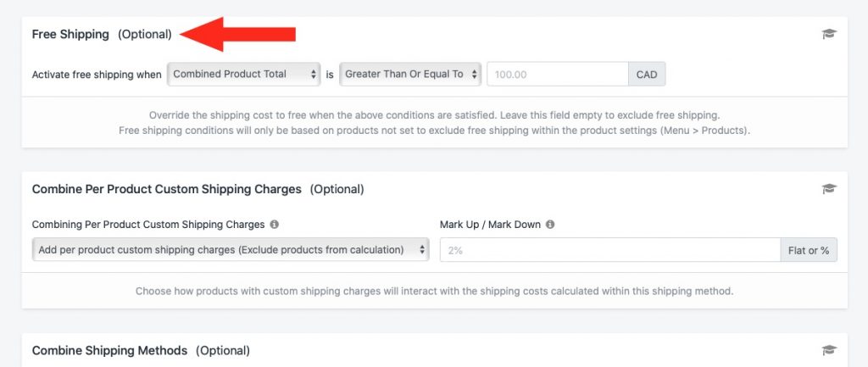Open the Free Shipping graduation cap help icon
This screenshot has height=367, width=868.
click(829, 34)
